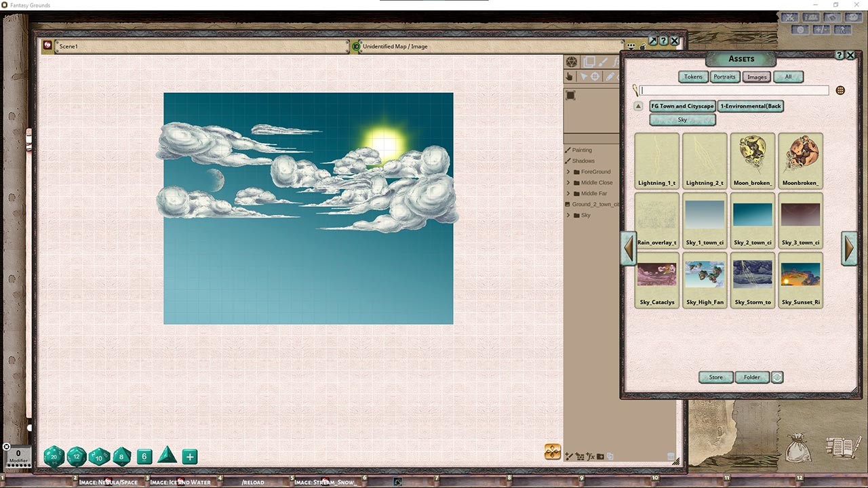Image resolution: width=868 pixels, height=488 pixels.
Task: Toggle the orange image edit lock button
Action: (553, 451)
